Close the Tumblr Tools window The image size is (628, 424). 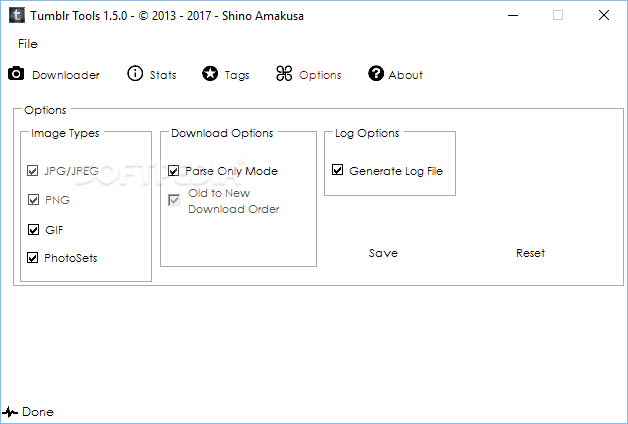coord(604,16)
